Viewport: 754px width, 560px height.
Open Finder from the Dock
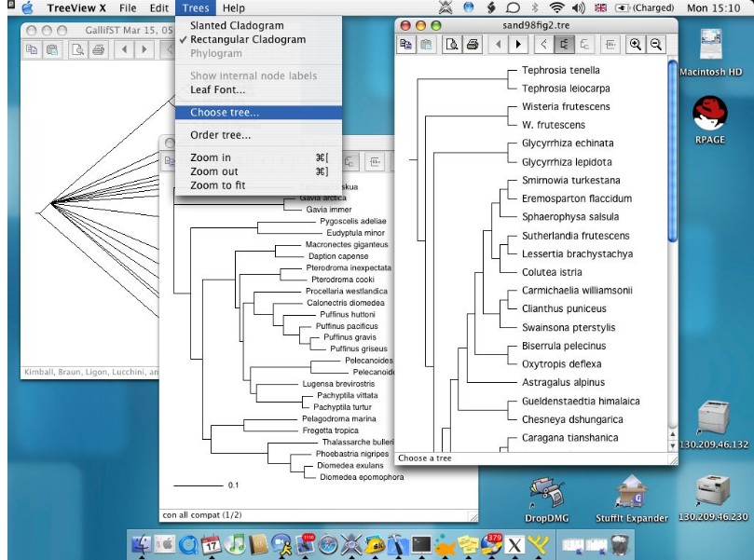pyautogui.click(x=142, y=544)
